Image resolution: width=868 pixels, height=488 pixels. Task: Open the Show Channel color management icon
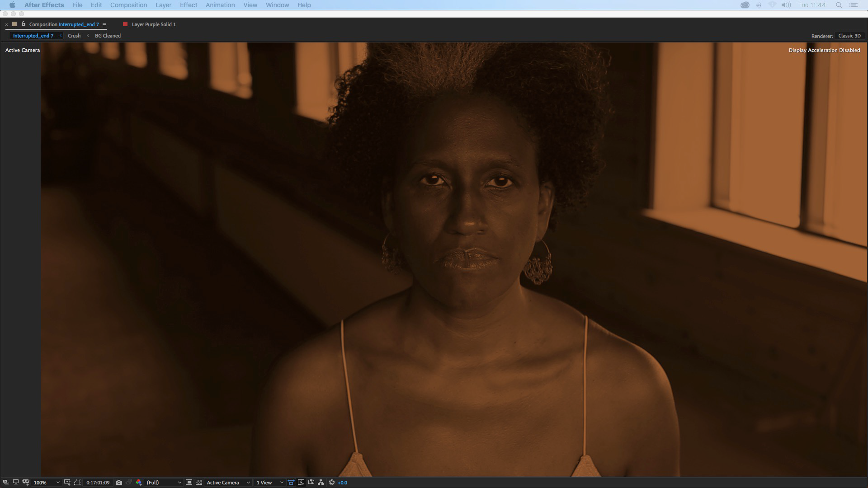click(x=139, y=483)
